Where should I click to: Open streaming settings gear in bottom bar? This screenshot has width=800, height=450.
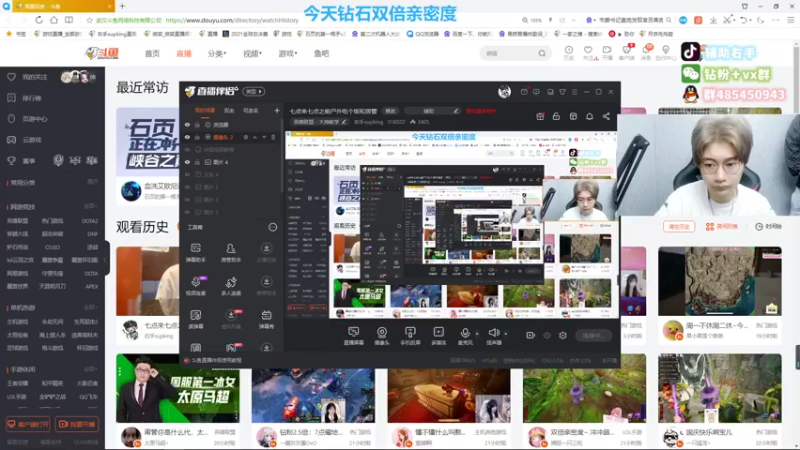tap(563, 335)
